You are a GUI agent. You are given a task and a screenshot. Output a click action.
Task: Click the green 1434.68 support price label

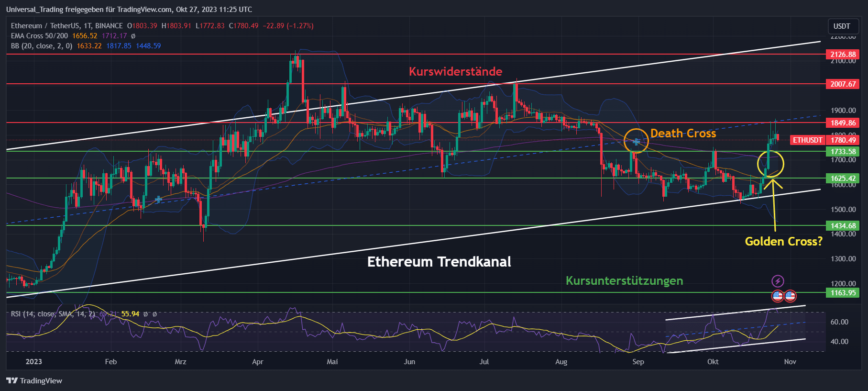coord(843,226)
